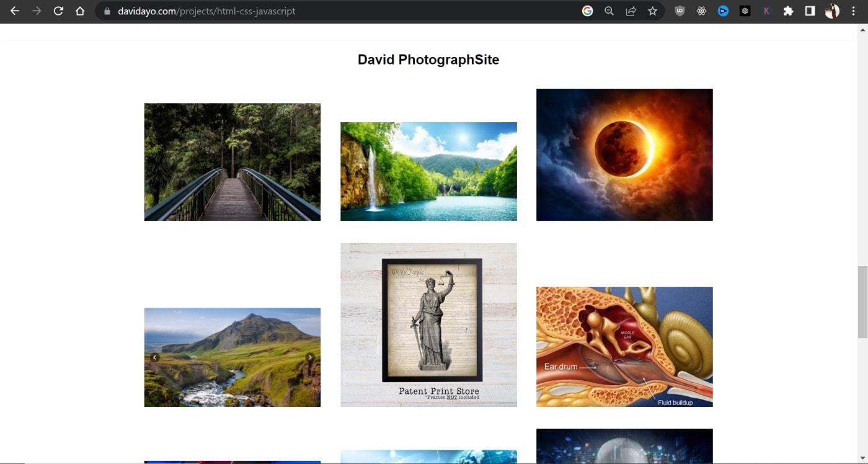Viewport: 868px width, 464px height.
Task: Go back to the previous page
Action: 15,11
